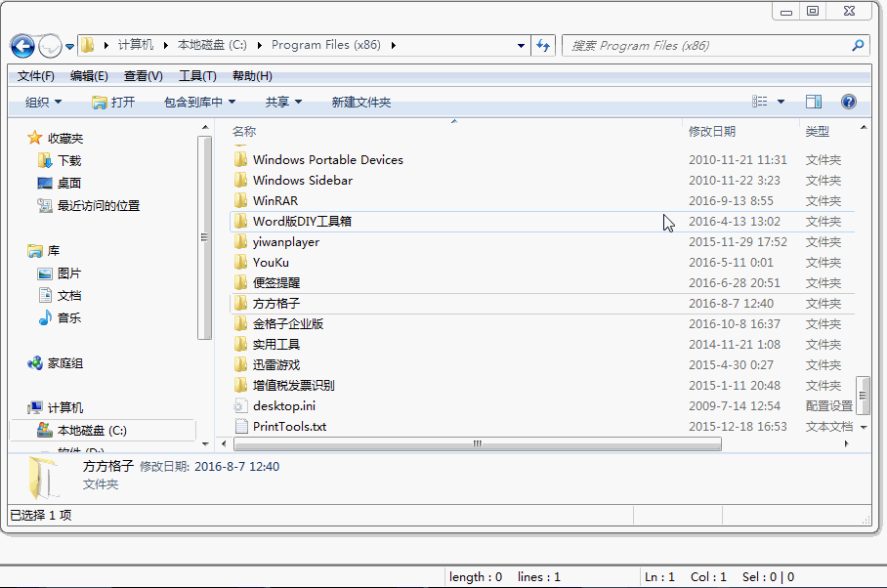Expand the view options dropdown arrow
Viewport: 887px width, 588px height.
coord(781,102)
